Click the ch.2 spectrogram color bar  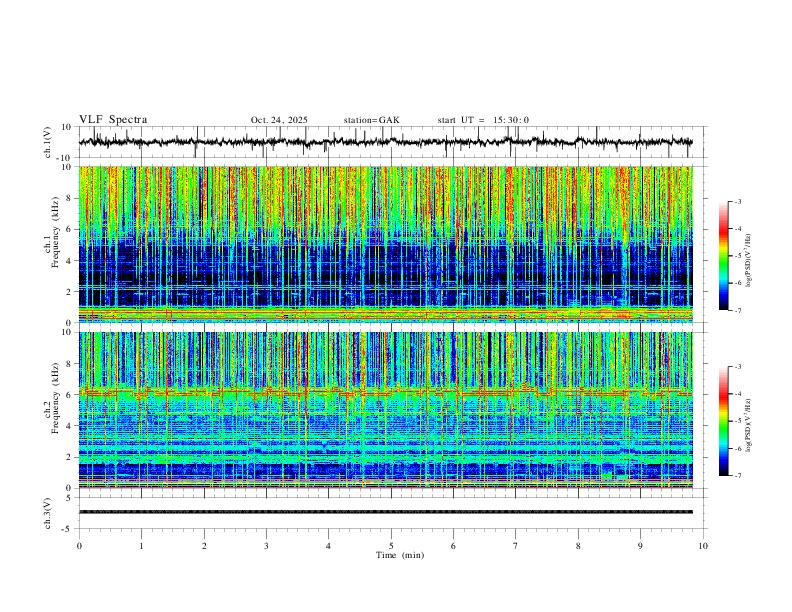(x=724, y=421)
